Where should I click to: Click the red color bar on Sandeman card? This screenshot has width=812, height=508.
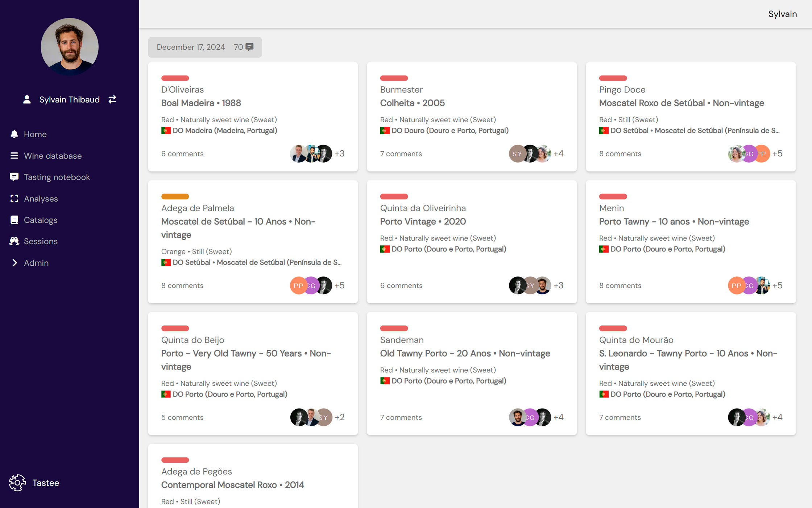pos(394,328)
